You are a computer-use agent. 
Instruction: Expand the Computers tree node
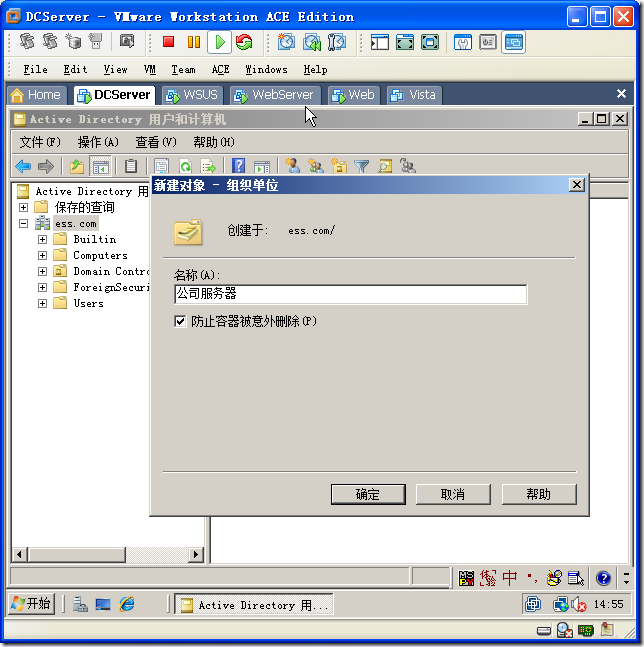[x=42, y=255]
